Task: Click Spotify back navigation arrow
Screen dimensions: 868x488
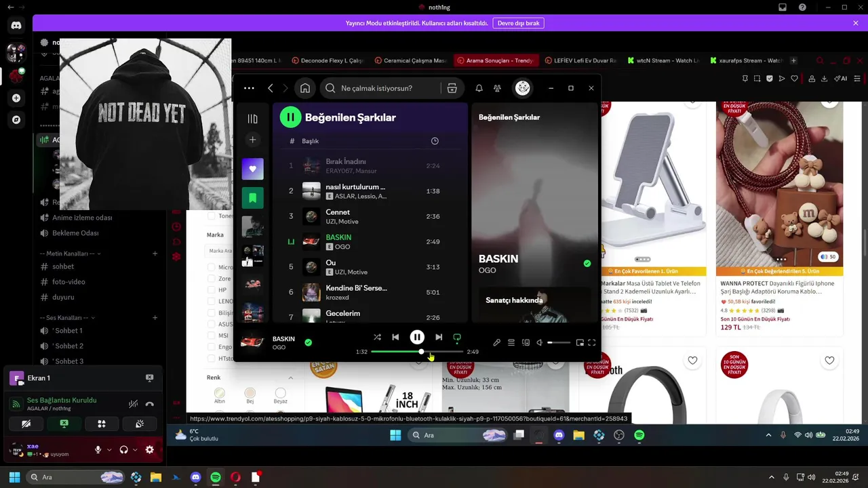Action: (271, 88)
